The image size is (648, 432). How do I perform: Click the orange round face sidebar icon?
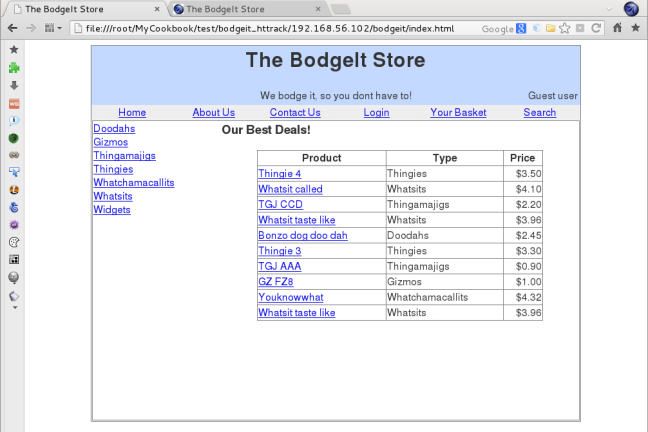point(14,190)
